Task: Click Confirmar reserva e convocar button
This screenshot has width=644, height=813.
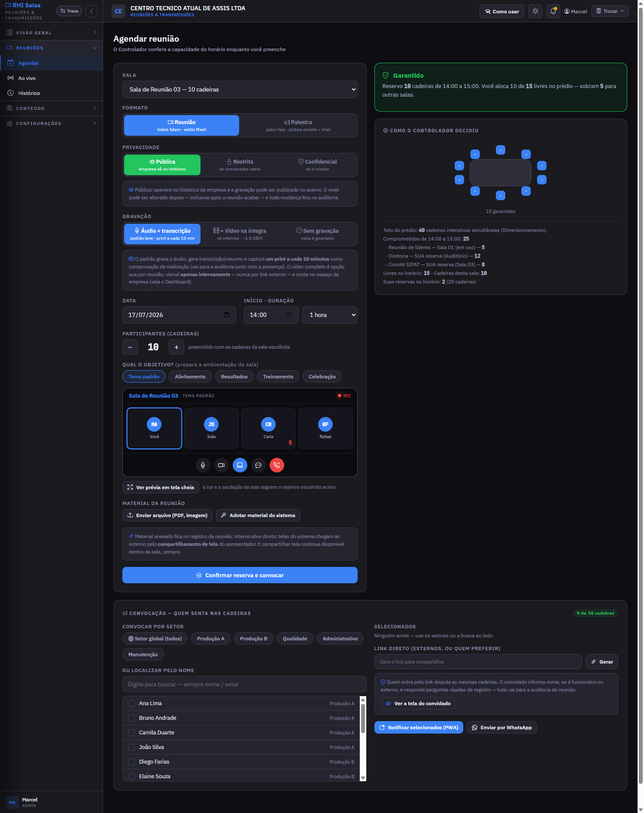Action: [x=240, y=575]
